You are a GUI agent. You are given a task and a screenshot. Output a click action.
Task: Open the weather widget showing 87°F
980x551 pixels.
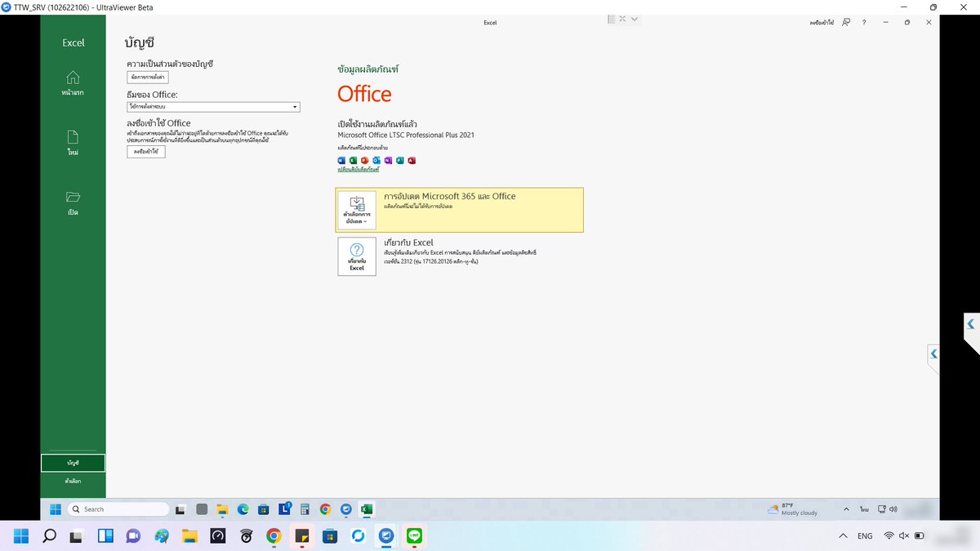793,509
